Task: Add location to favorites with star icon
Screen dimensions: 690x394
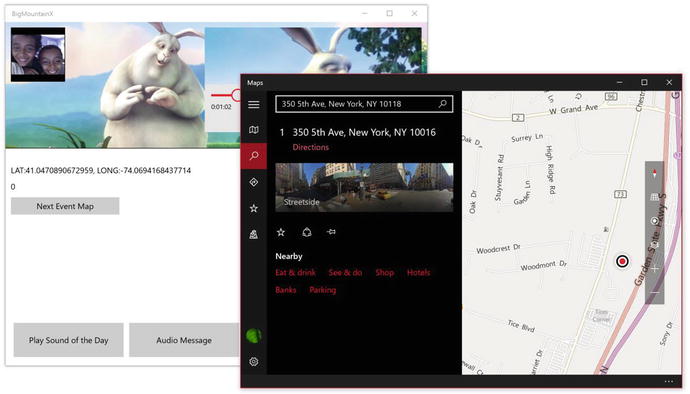Action: point(281,232)
